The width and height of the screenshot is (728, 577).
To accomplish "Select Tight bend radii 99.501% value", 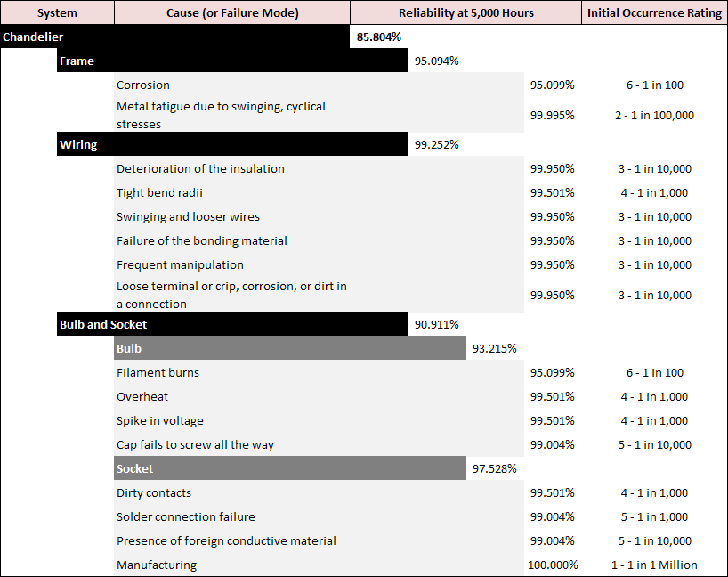I will [552, 193].
